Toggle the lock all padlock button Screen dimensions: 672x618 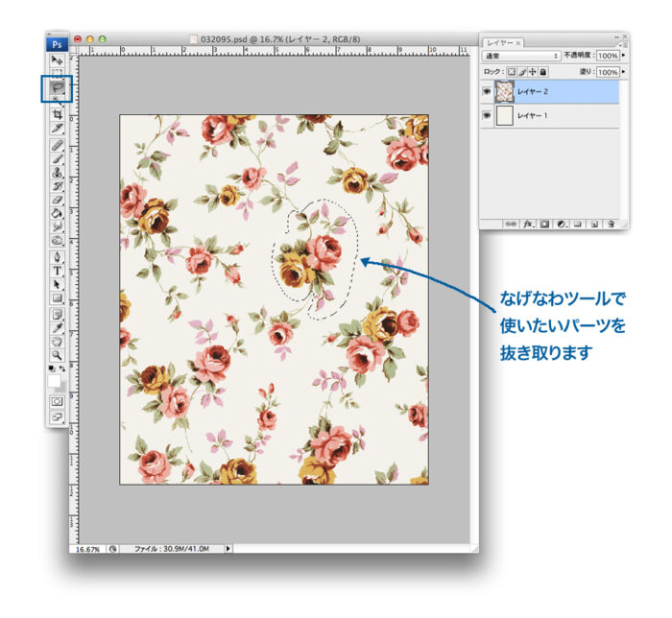coord(543,71)
